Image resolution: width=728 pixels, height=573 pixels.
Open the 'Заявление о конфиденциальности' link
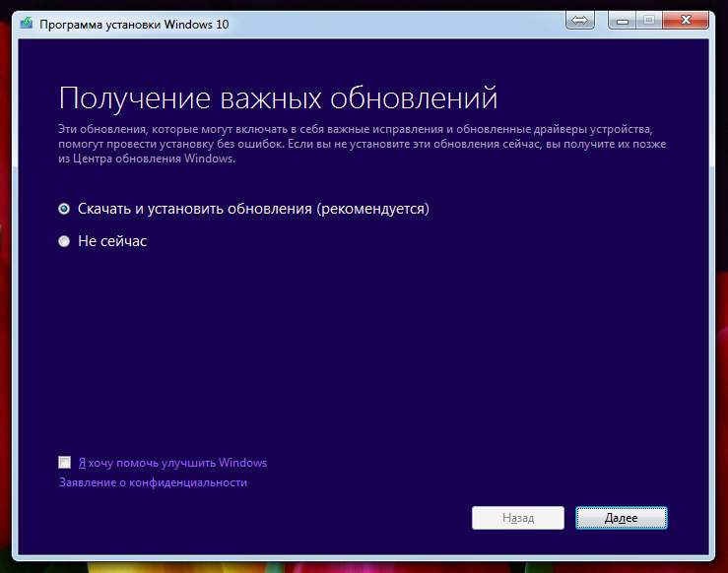(153, 482)
